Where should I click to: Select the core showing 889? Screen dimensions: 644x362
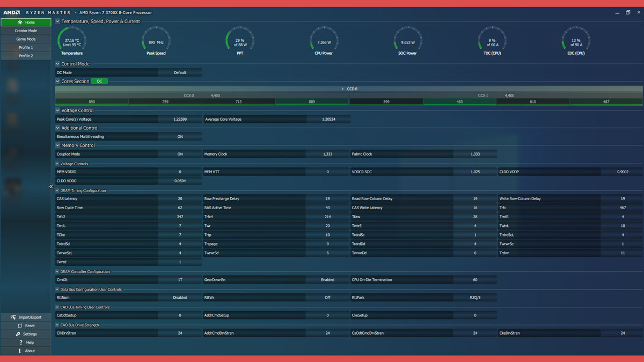312,101
